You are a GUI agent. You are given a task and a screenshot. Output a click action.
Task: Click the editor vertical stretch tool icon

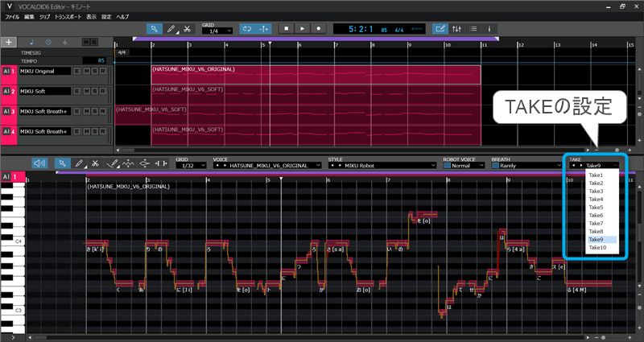point(145,163)
